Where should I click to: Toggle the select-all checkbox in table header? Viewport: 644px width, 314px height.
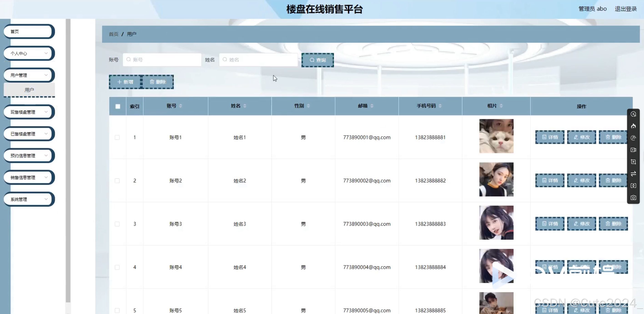(x=118, y=106)
